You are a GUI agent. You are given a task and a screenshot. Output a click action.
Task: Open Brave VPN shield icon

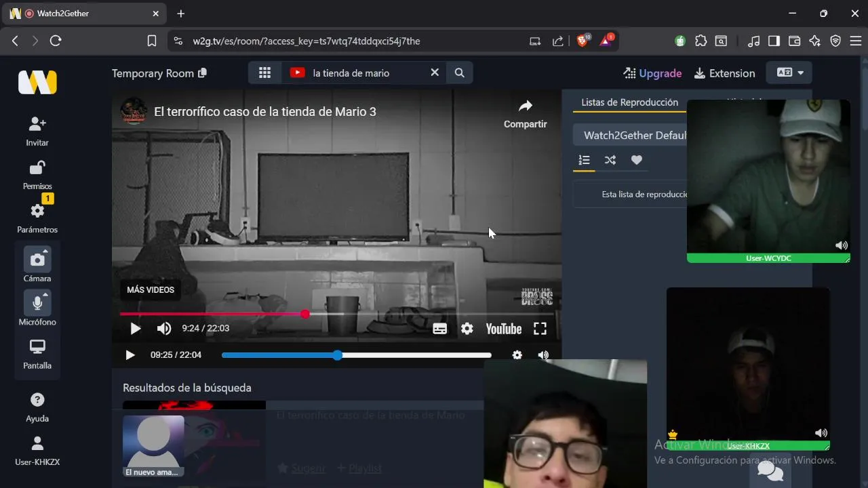click(x=835, y=41)
